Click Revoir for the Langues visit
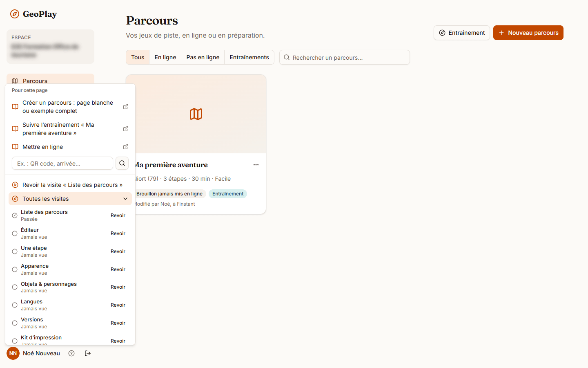588x368 pixels. point(118,305)
